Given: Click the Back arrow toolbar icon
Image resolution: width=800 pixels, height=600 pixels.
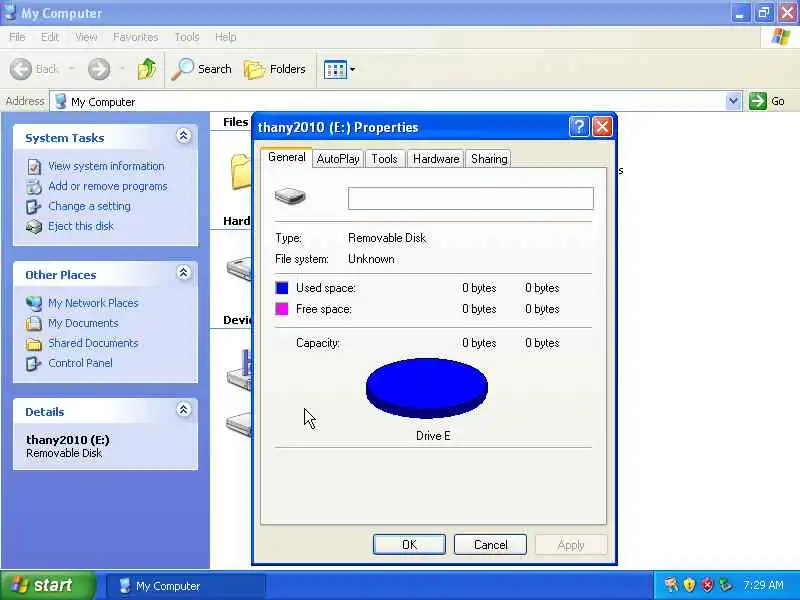Looking at the screenshot, I should 21,69.
